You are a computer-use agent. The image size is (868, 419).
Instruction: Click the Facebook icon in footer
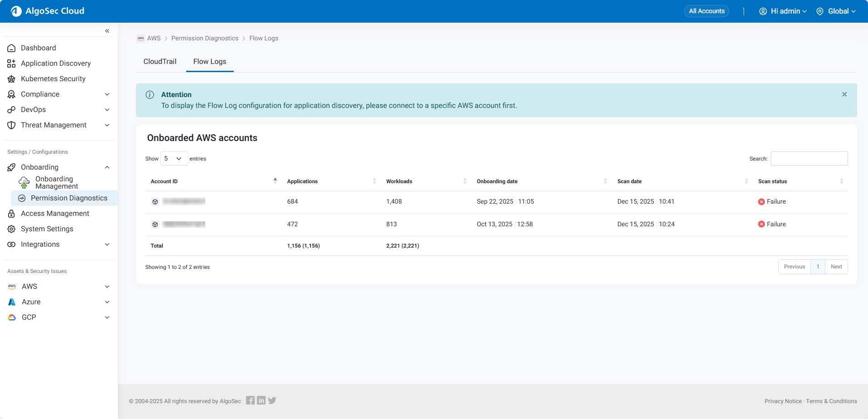tap(250, 400)
